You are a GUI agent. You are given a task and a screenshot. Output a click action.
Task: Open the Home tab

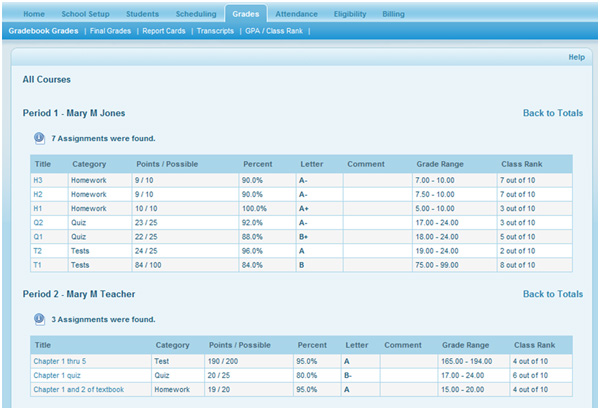coord(34,15)
